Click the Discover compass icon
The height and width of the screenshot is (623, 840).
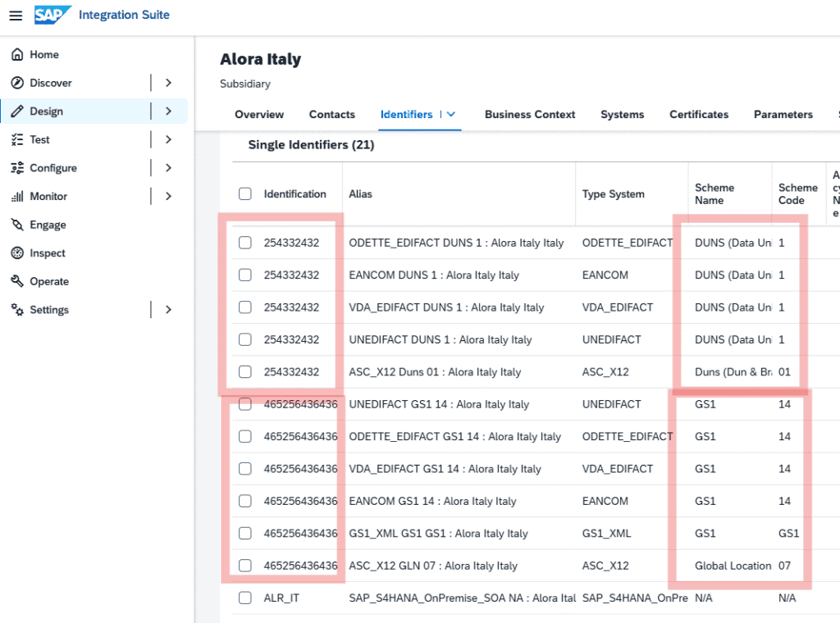click(x=17, y=83)
